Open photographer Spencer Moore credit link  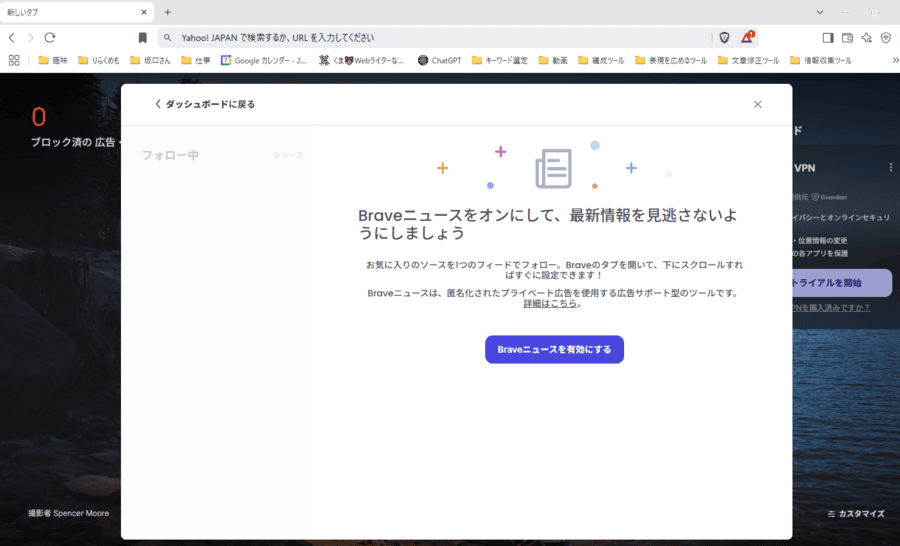(x=68, y=513)
